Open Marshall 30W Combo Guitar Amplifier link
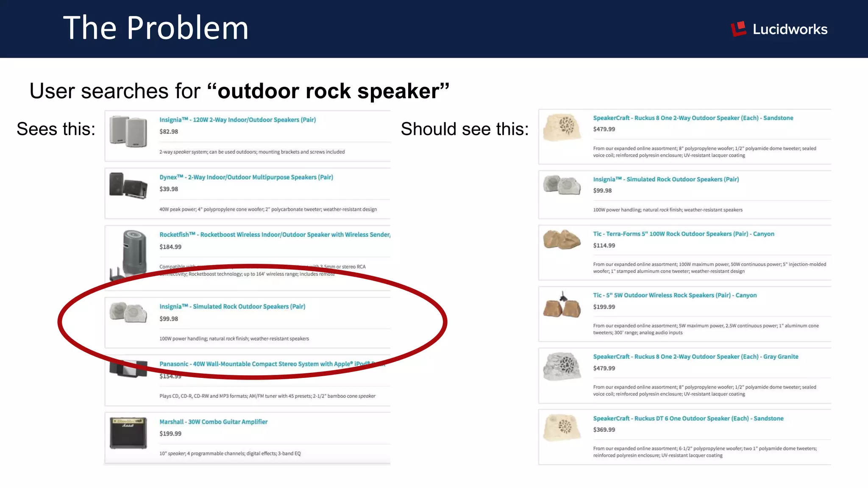The width and height of the screenshot is (868, 488). pyautogui.click(x=213, y=421)
